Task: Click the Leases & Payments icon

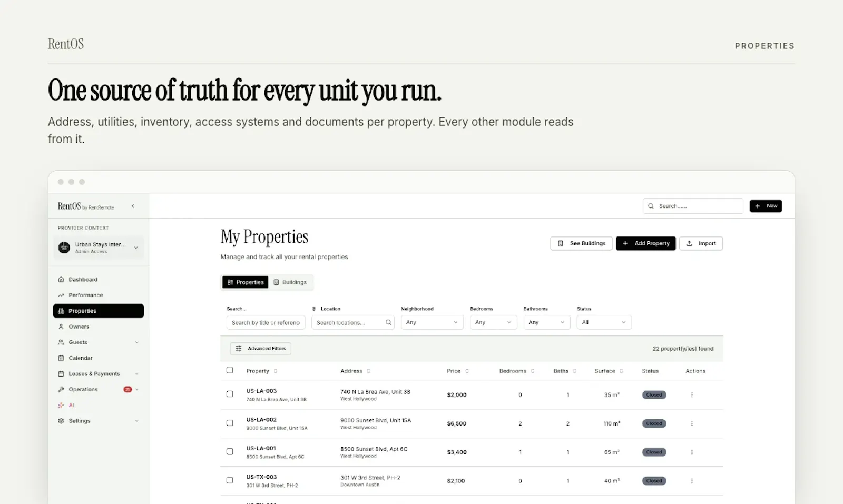Action: [61, 374]
